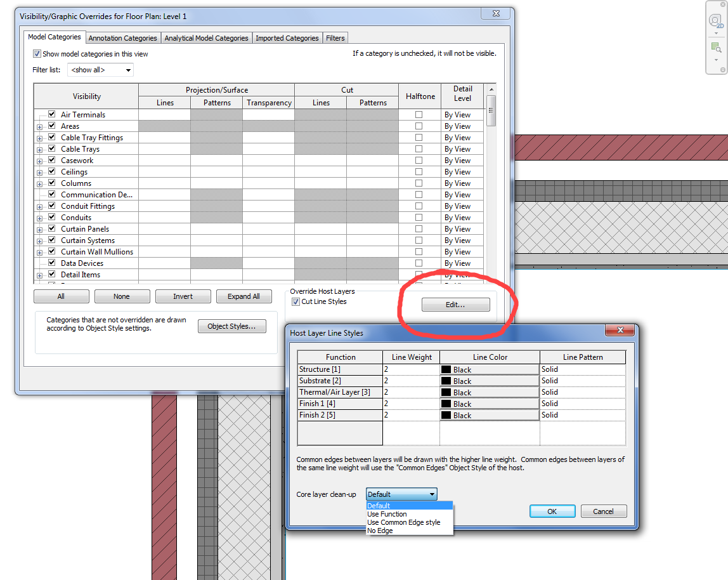Open the Imported Categories tab
Image resolution: width=728 pixels, height=580 pixels.
pyautogui.click(x=287, y=38)
